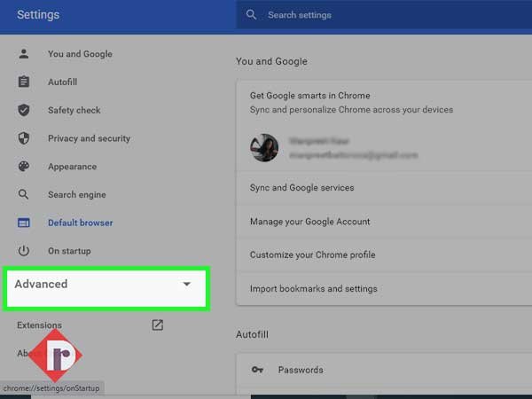This screenshot has height=399, width=532.
Task: Click the Extensions external link icon
Action: [x=158, y=325]
